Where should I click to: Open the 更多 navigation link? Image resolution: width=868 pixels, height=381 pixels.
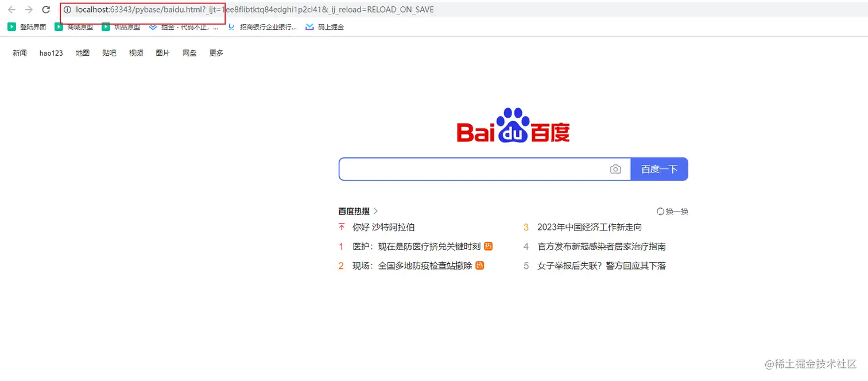(216, 53)
